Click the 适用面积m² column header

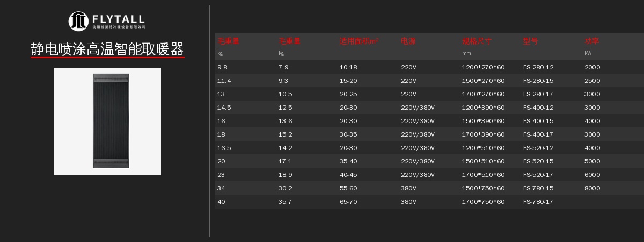358,41
